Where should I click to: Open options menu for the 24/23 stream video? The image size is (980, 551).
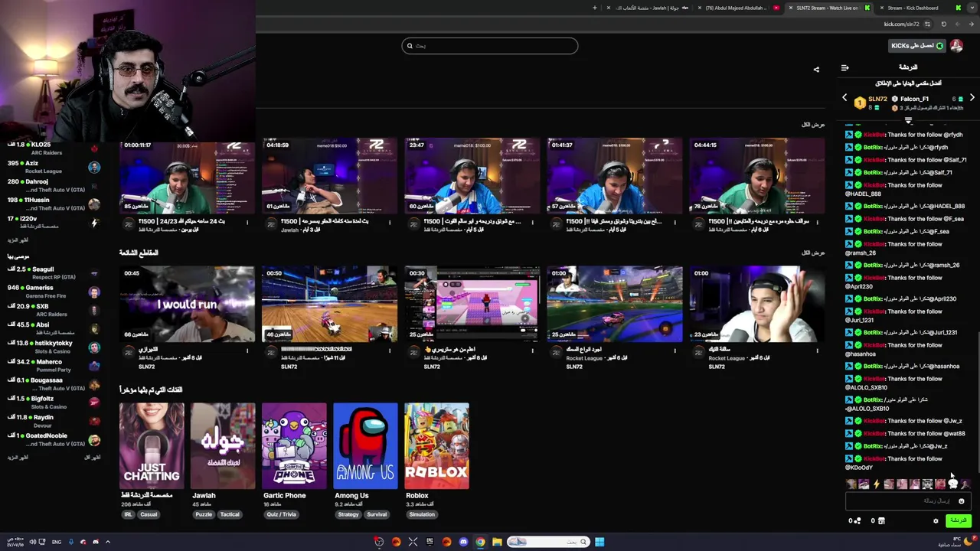tap(247, 223)
